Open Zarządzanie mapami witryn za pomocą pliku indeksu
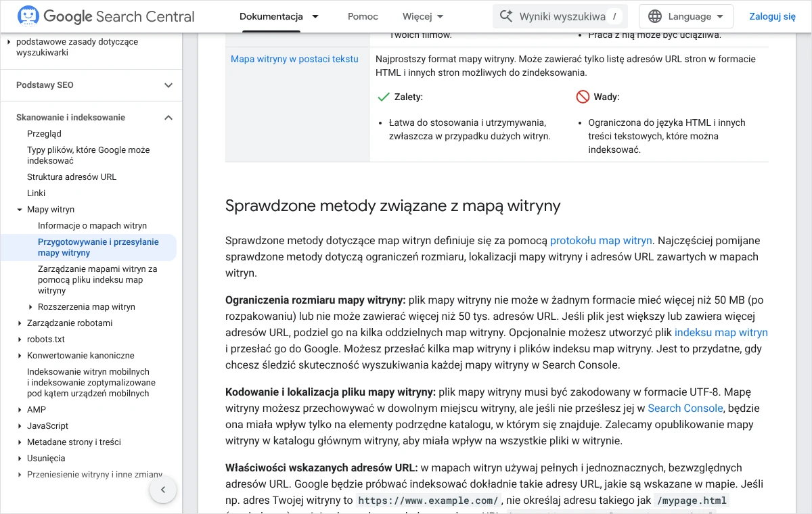812x514 pixels. 97,280
